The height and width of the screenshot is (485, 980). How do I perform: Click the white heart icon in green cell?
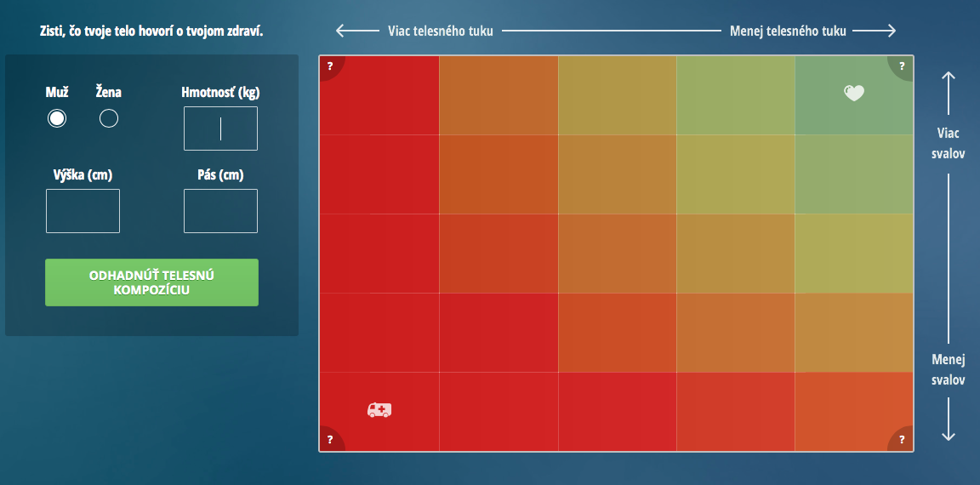[854, 94]
